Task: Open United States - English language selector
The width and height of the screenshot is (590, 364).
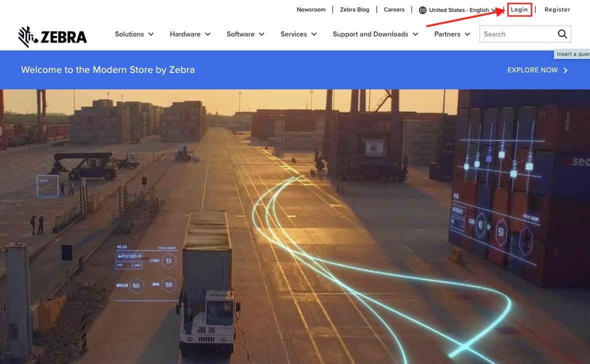Action: pos(458,10)
